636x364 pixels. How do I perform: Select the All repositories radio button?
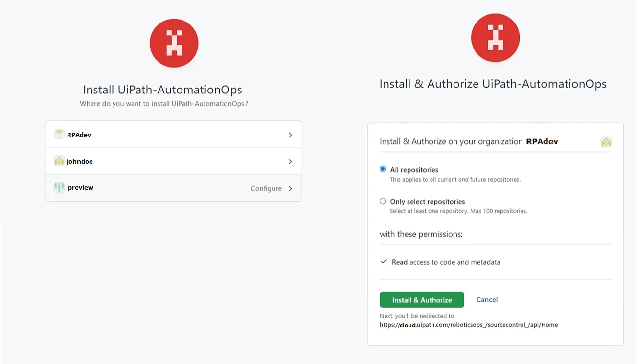pyautogui.click(x=383, y=169)
